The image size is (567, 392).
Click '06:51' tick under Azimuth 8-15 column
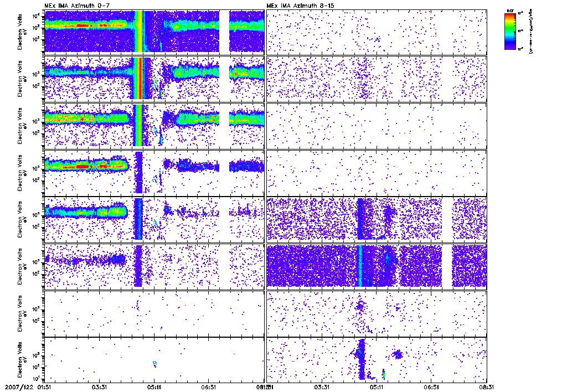(x=432, y=388)
